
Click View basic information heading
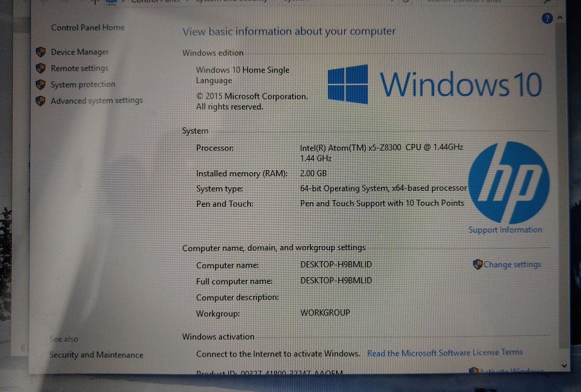(x=289, y=32)
